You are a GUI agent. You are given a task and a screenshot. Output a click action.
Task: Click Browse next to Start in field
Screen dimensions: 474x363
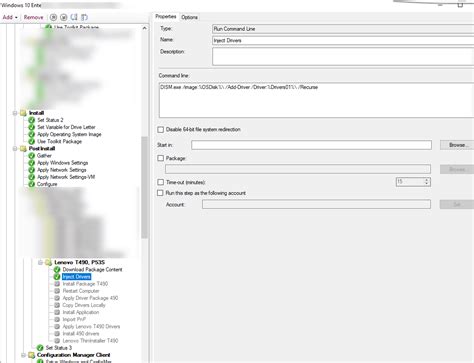coord(457,145)
